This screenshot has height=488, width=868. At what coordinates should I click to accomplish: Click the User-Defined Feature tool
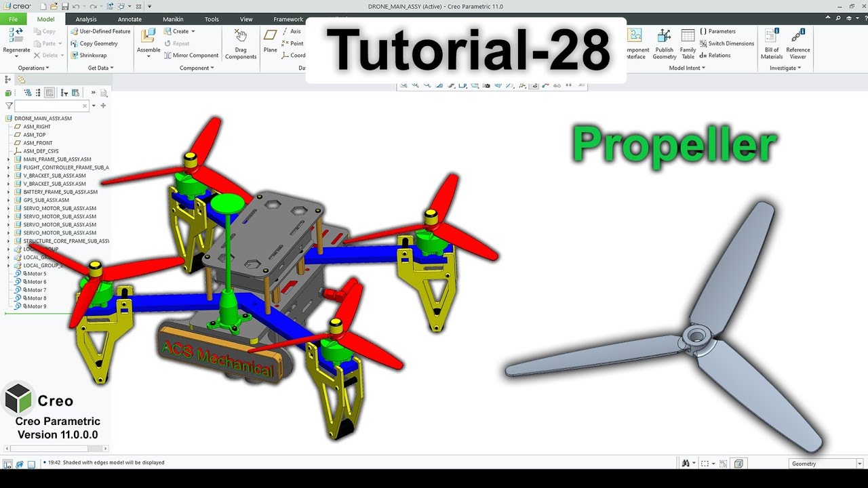pos(100,31)
